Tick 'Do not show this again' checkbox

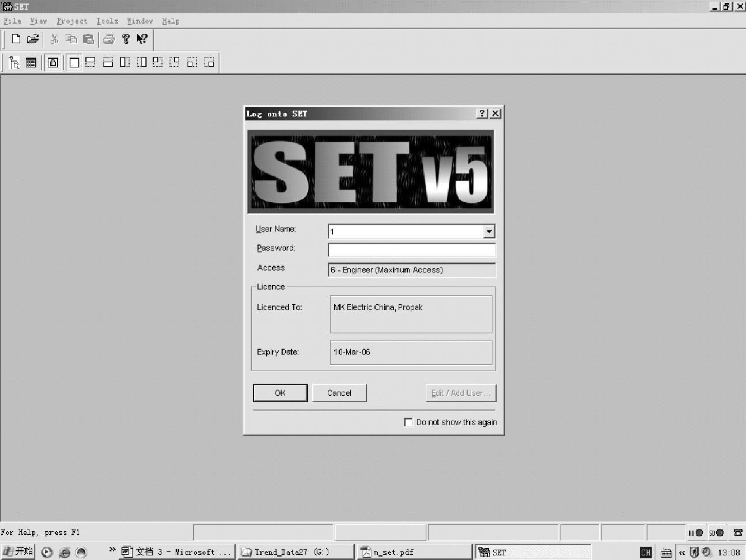408,422
